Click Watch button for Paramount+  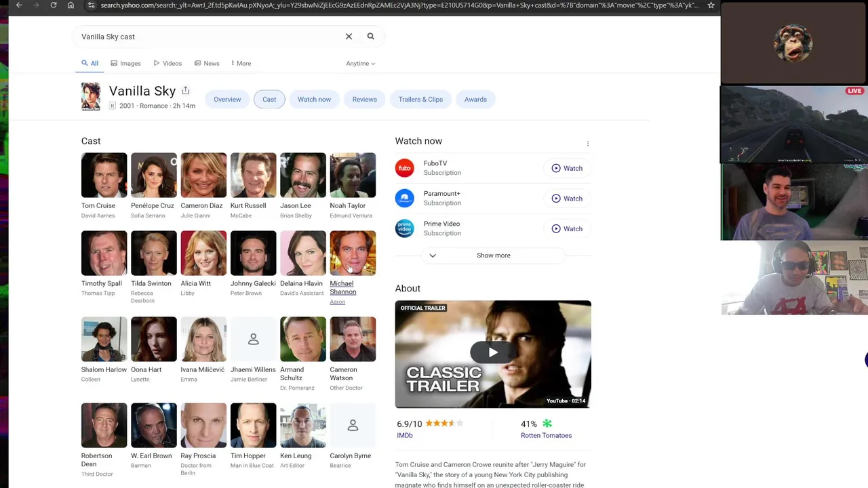click(x=567, y=199)
